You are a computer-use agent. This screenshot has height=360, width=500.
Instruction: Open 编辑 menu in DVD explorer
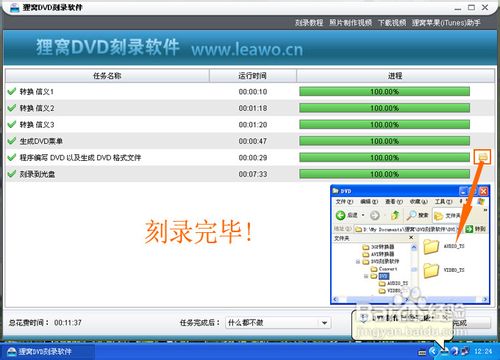[369, 202]
